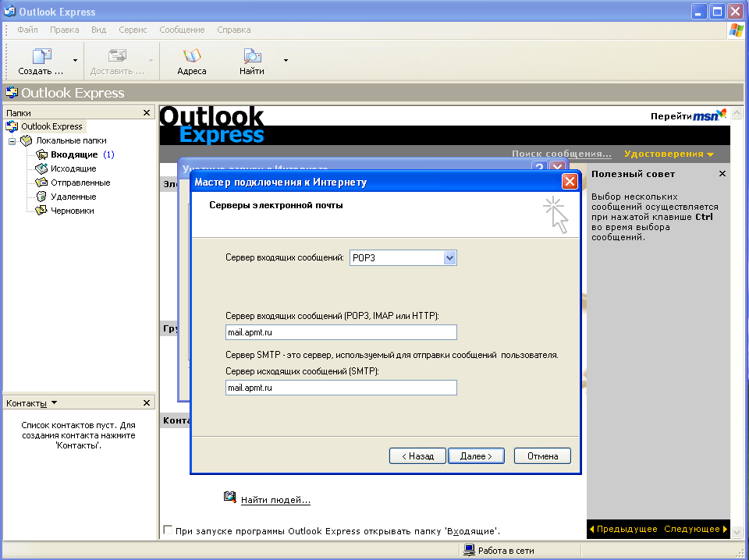Close the Папки pane
Viewport: 749px width, 560px height.
point(147,112)
